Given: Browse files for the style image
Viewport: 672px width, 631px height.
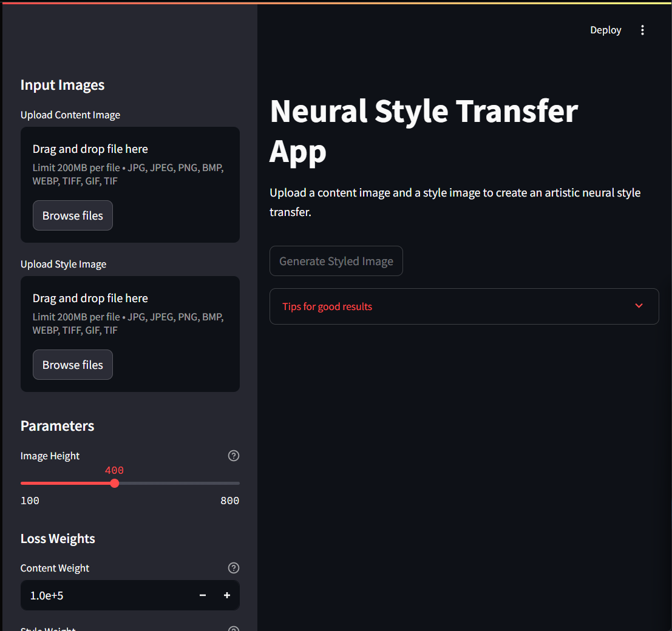Looking at the screenshot, I should (x=73, y=365).
